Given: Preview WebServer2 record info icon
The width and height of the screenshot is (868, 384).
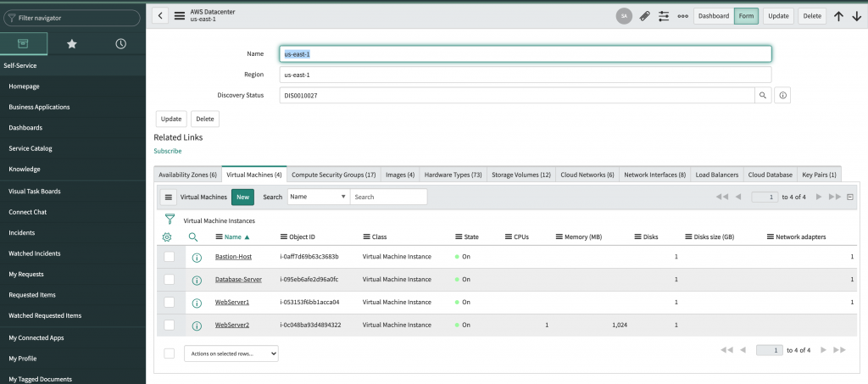Looking at the screenshot, I should 196,326.
